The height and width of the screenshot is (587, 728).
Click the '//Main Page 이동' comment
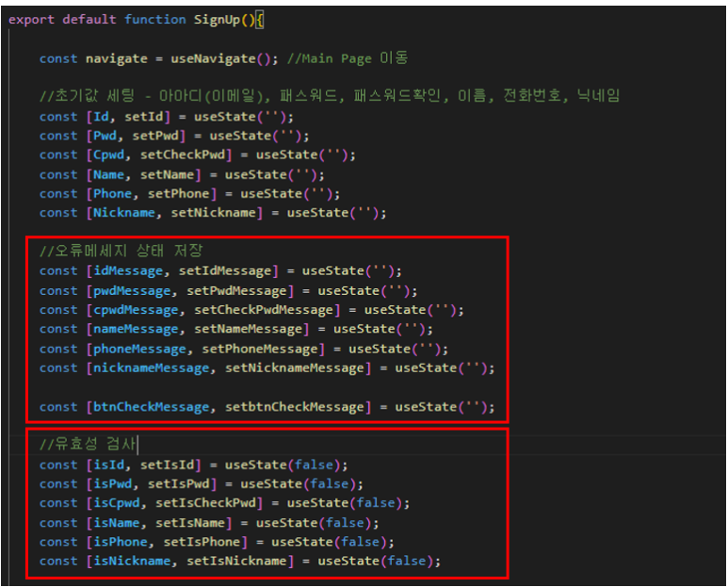click(348, 58)
